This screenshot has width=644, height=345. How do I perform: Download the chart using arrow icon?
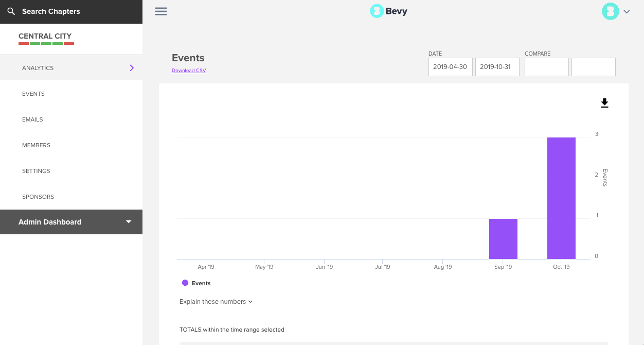pyautogui.click(x=605, y=103)
